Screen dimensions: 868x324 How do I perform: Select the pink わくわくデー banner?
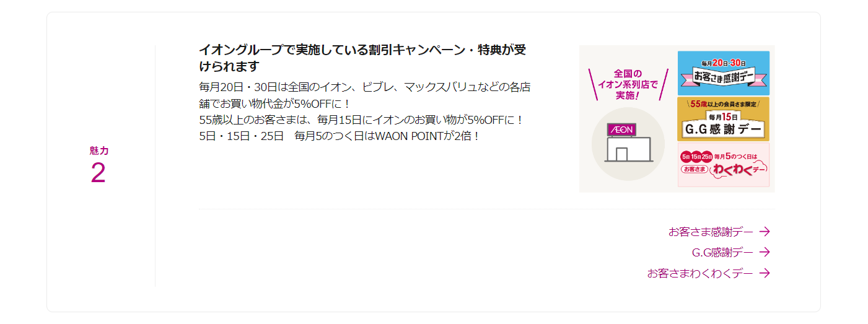pyautogui.click(x=723, y=165)
